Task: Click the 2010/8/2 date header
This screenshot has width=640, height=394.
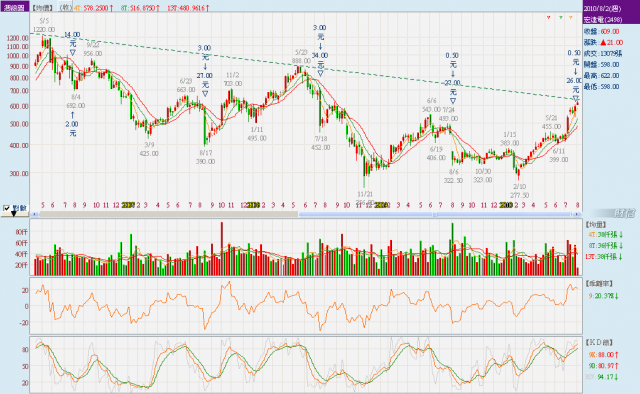Action: pos(602,8)
